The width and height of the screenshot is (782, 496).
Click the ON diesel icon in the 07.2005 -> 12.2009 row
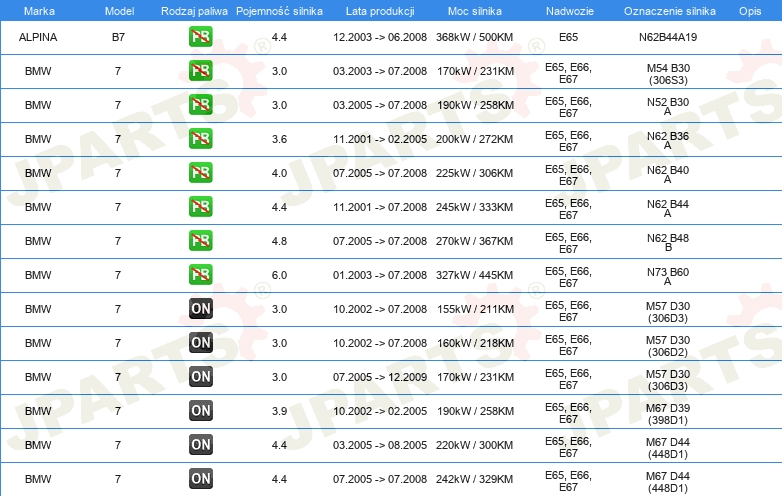[x=200, y=376]
